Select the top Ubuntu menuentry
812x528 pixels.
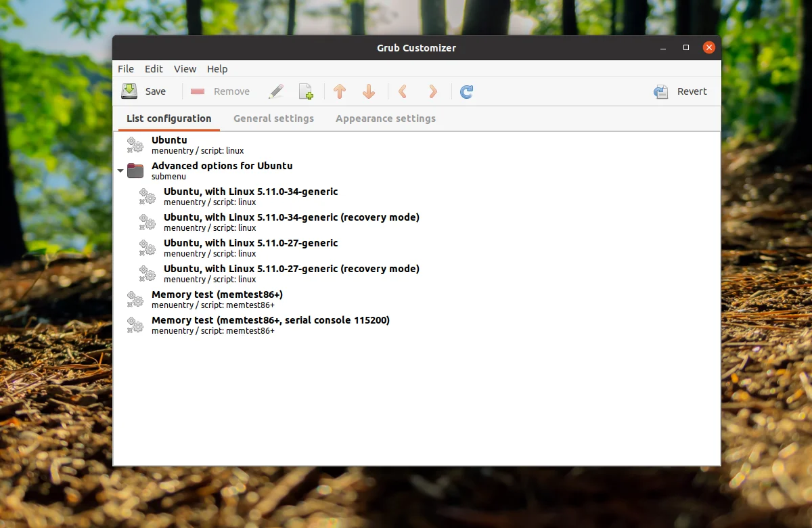pos(417,145)
